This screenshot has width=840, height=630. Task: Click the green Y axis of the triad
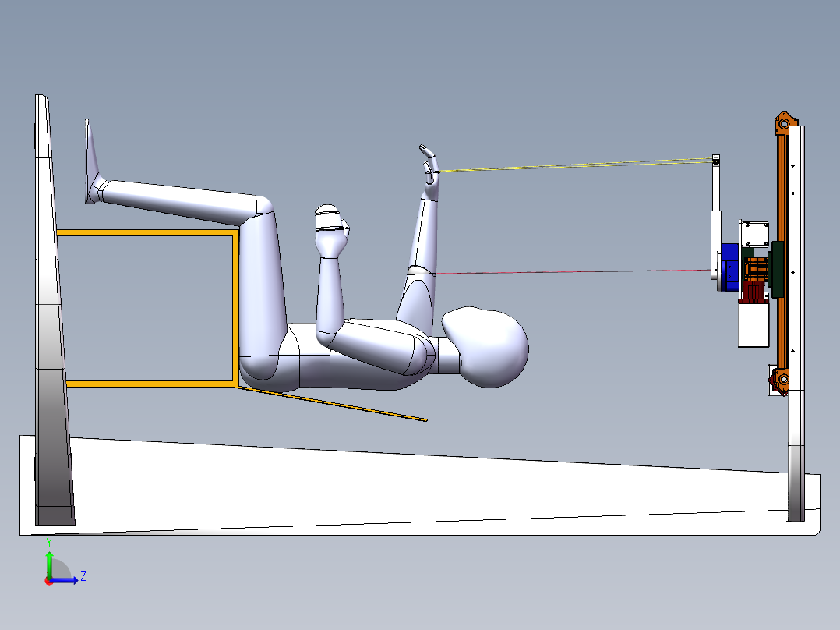tap(49, 565)
